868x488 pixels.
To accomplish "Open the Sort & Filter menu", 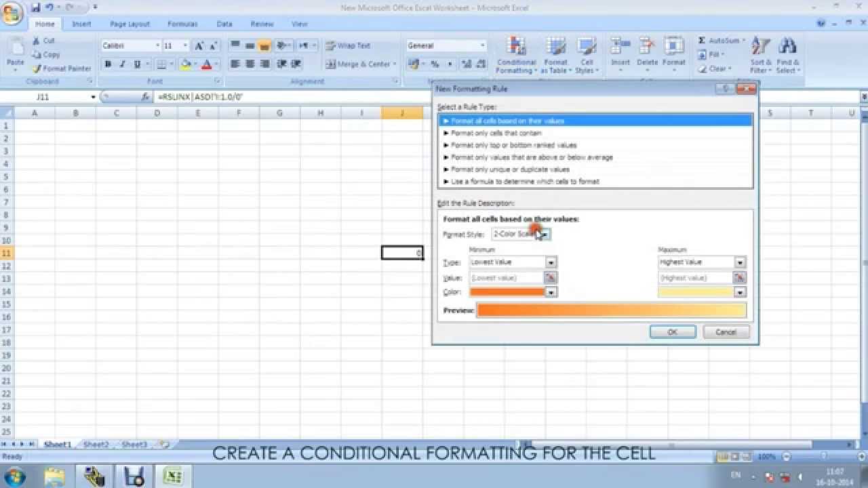I will pyautogui.click(x=760, y=56).
